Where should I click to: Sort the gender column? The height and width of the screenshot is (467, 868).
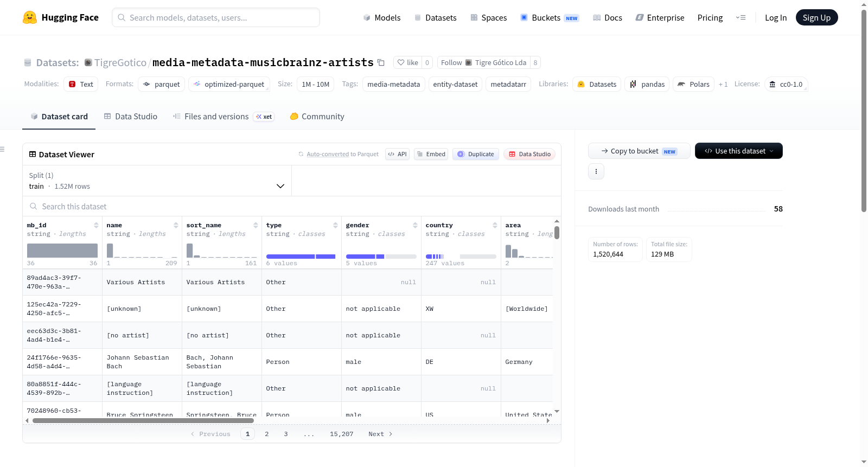(415, 225)
